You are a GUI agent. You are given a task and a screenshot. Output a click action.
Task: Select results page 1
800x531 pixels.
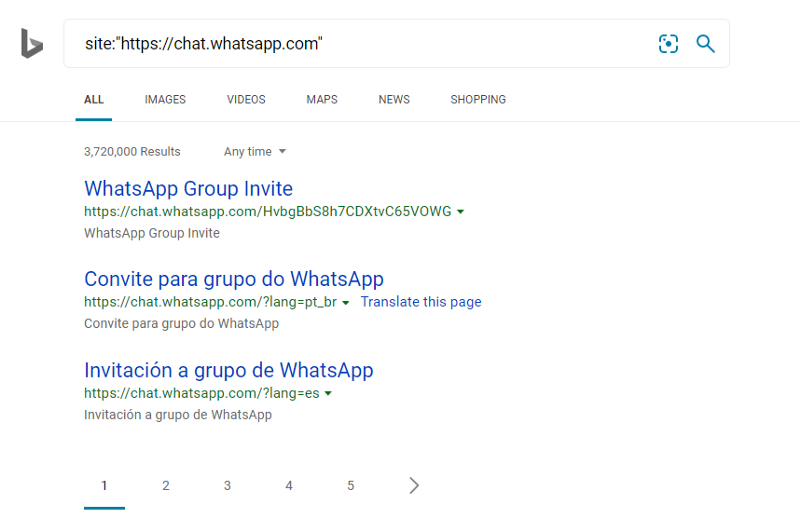point(104,486)
